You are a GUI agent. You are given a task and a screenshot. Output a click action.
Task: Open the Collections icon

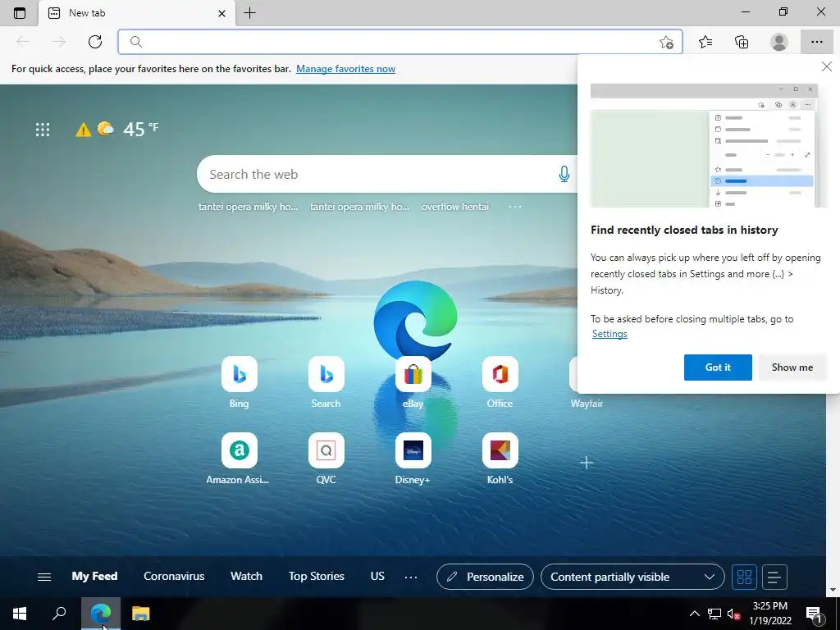742,42
